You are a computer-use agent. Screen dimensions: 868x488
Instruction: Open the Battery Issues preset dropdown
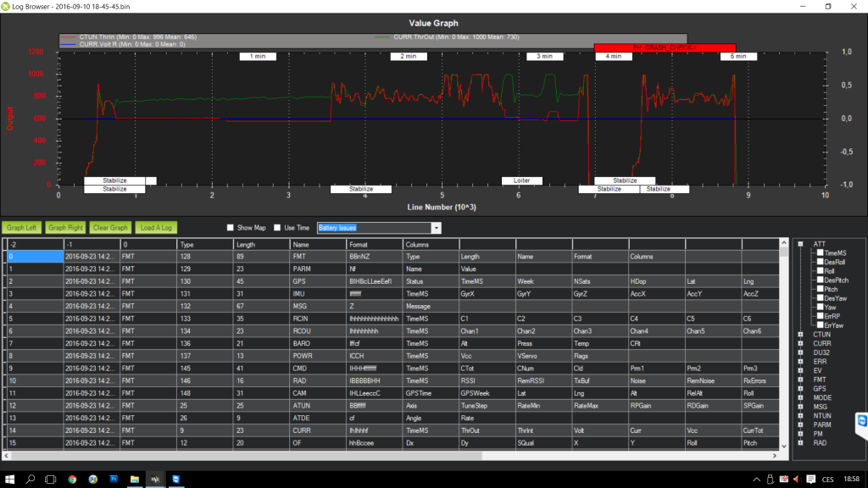436,228
